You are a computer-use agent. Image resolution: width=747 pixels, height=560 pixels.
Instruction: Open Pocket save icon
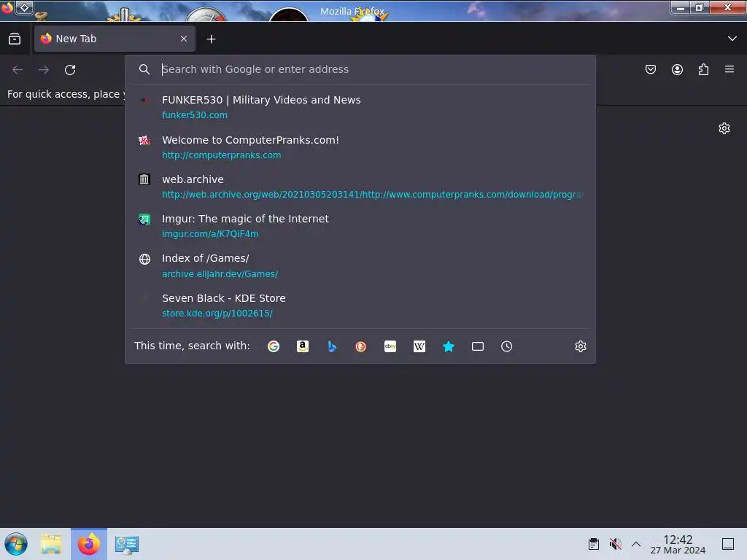(650, 69)
